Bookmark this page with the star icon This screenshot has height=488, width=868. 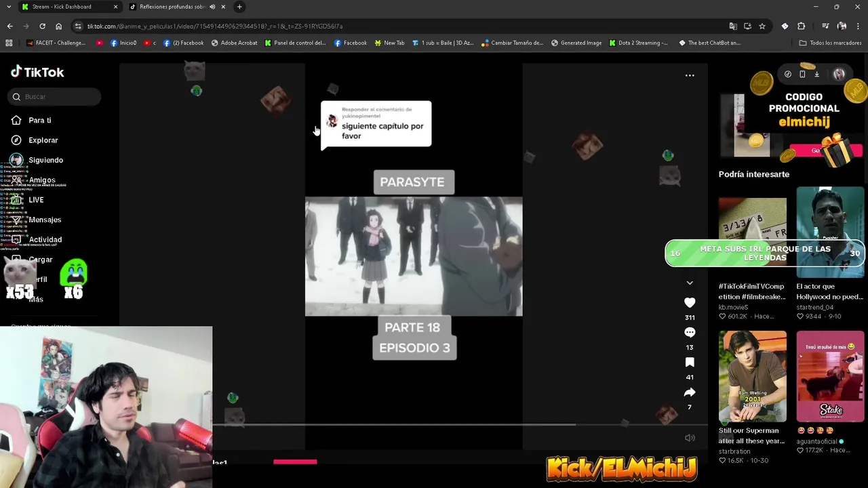point(762,26)
